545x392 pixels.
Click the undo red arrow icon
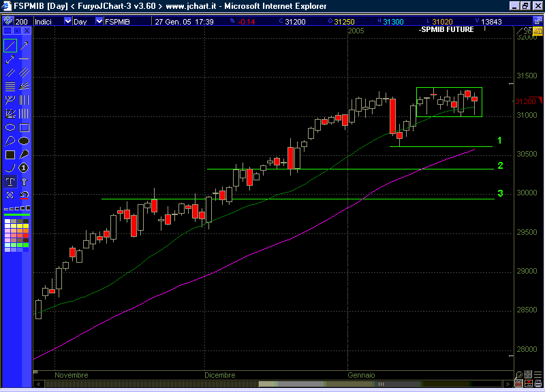(24, 195)
